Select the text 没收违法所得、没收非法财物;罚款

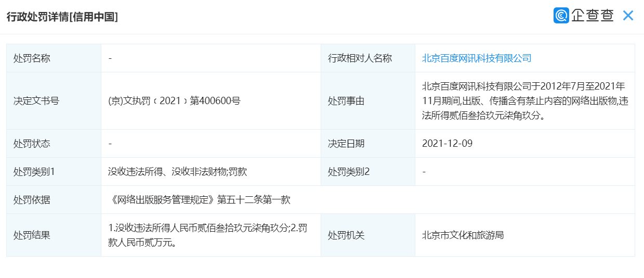[177, 172]
